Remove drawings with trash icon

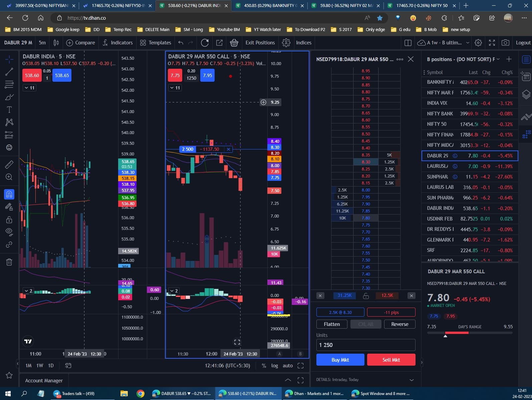click(9, 262)
